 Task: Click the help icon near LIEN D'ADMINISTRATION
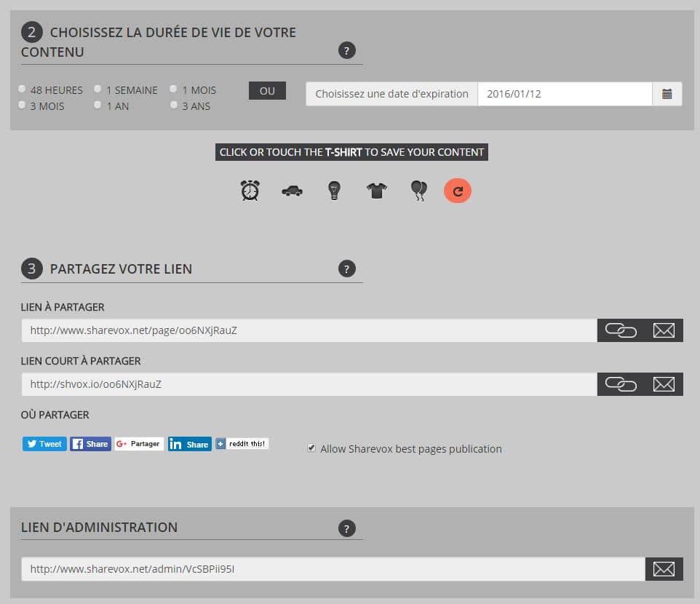(x=348, y=528)
